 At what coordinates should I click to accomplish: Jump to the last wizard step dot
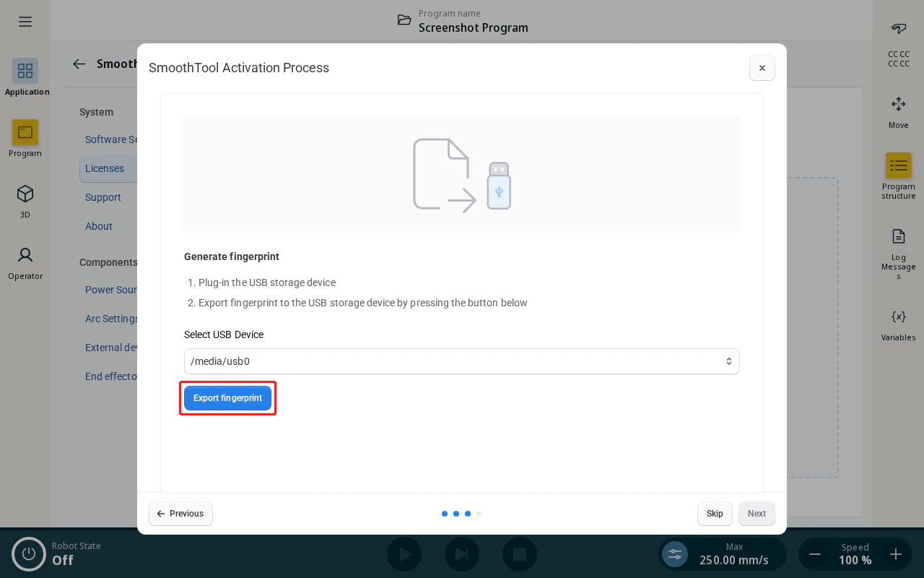point(479,514)
